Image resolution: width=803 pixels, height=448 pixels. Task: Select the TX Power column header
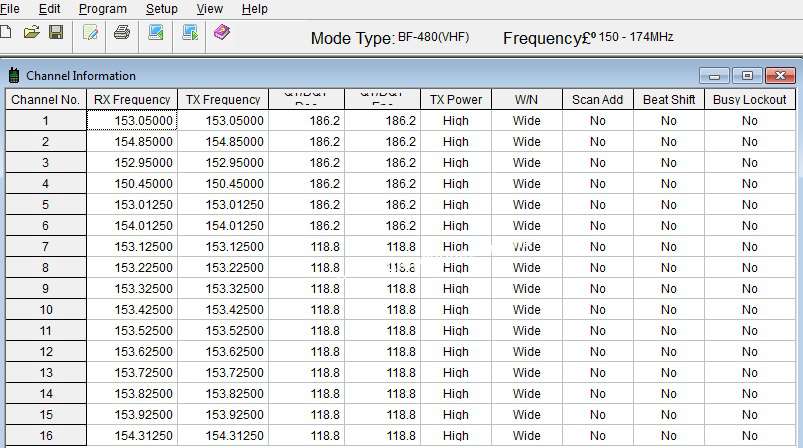456,99
